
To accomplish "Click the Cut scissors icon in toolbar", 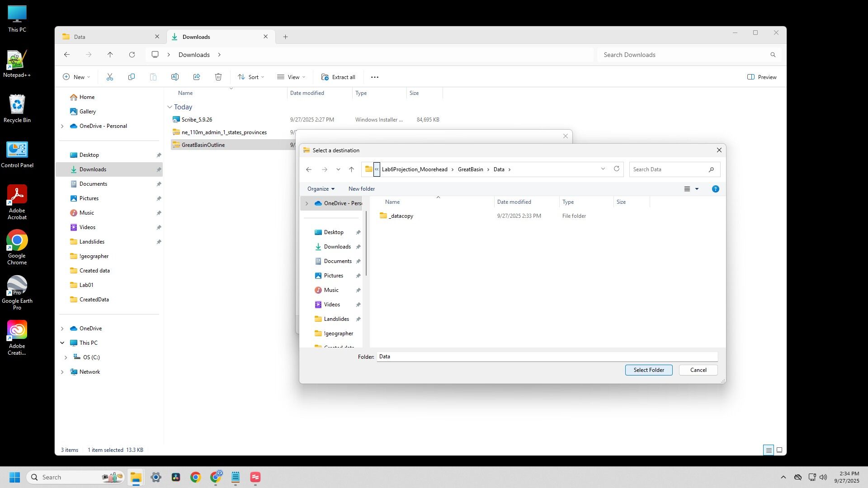I will point(110,77).
